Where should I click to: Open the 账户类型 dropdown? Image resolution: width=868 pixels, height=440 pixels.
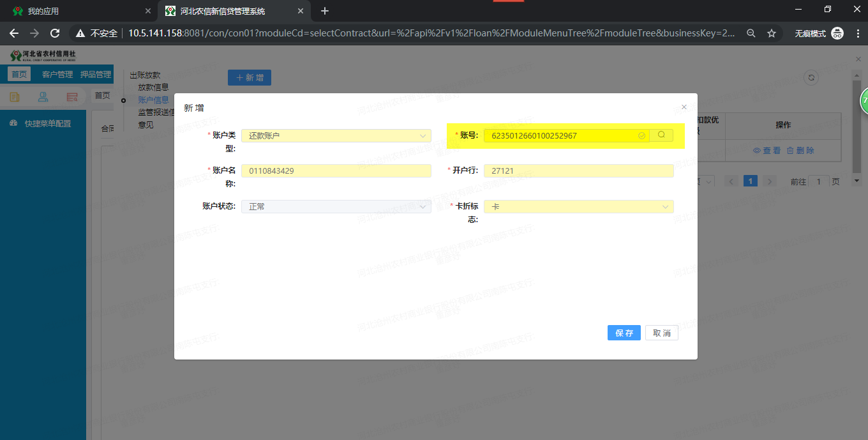[x=336, y=136]
